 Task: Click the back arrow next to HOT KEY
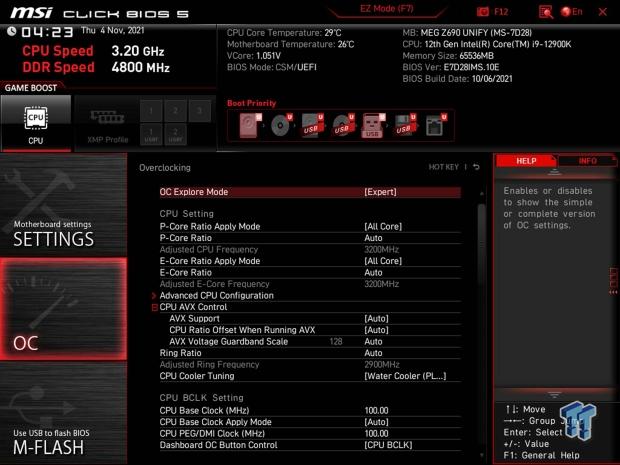coord(476,167)
